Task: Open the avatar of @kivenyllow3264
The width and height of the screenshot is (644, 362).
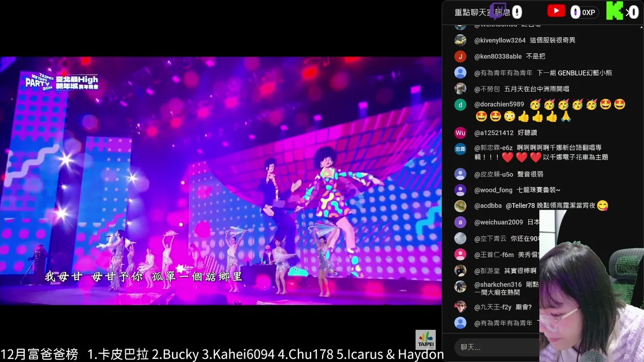Action: [460, 40]
